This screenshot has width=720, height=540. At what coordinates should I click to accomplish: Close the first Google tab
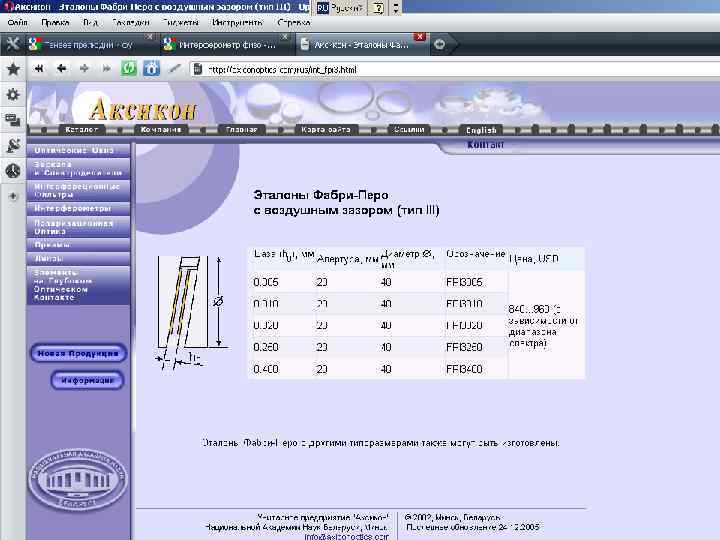(x=149, y=36)
